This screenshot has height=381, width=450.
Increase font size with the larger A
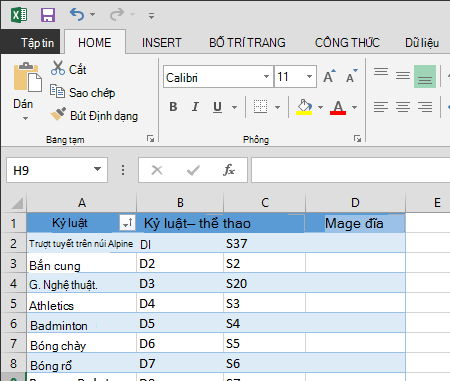pyautogui.click(x=329, y=76)
